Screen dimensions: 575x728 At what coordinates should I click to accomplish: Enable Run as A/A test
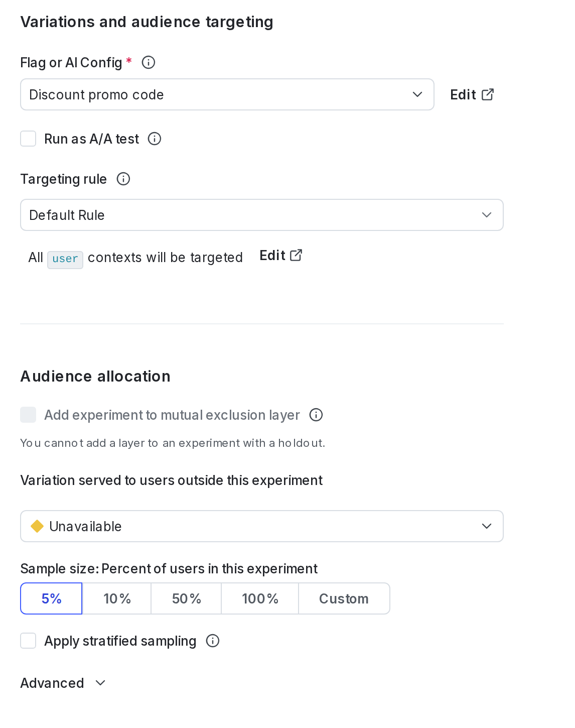28,139
